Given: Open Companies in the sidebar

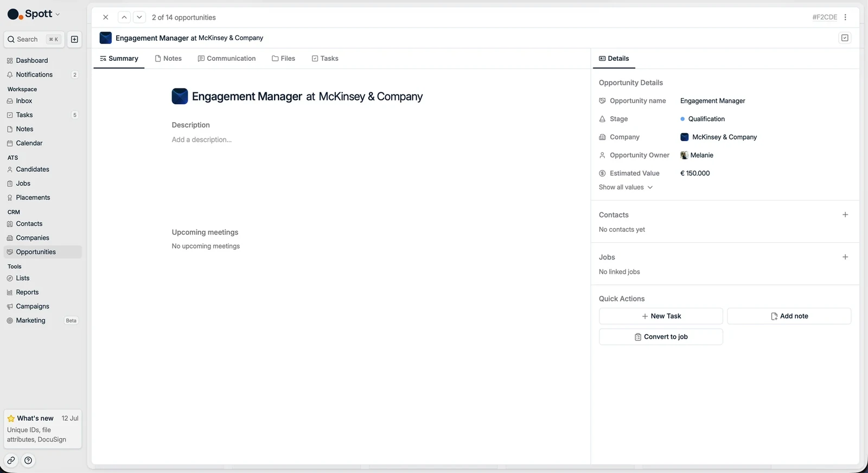Looking at the screenshot, I should pos(43,238).
